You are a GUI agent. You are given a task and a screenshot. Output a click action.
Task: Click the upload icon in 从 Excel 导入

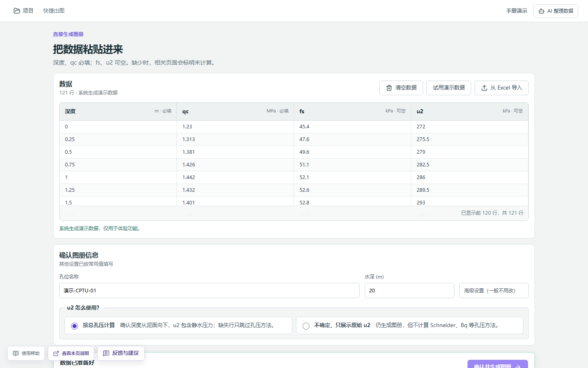pos(484,88)
